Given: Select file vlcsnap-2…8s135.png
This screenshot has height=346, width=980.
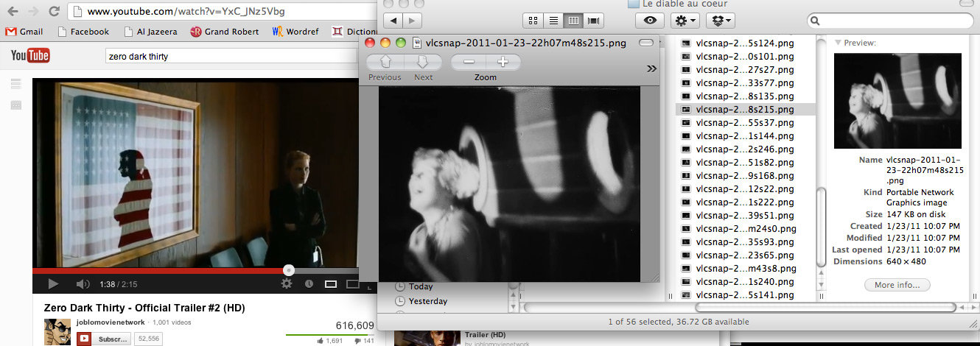Looking at the screenshot, I should [746, 96].
